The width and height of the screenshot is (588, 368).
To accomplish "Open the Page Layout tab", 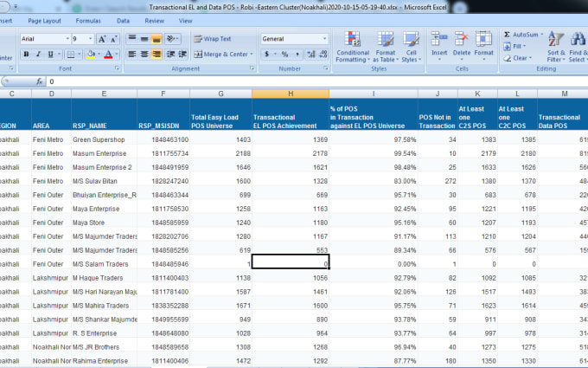I will [44, 21].
